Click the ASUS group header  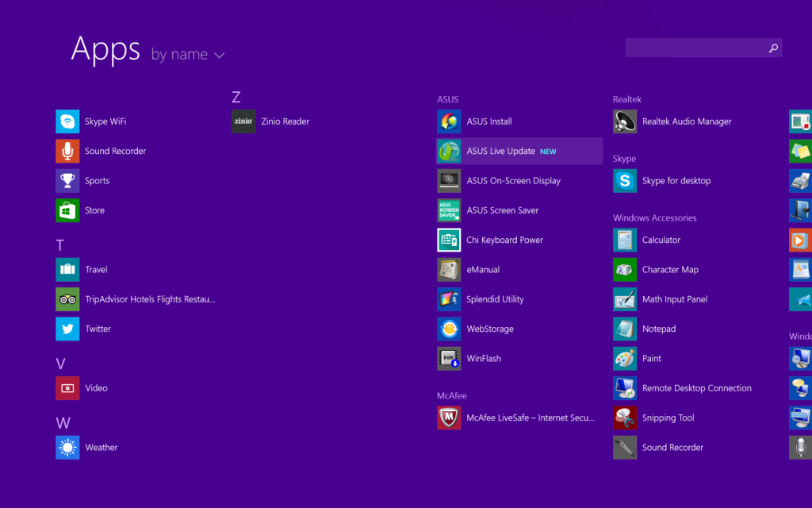[x=447, y=99]
